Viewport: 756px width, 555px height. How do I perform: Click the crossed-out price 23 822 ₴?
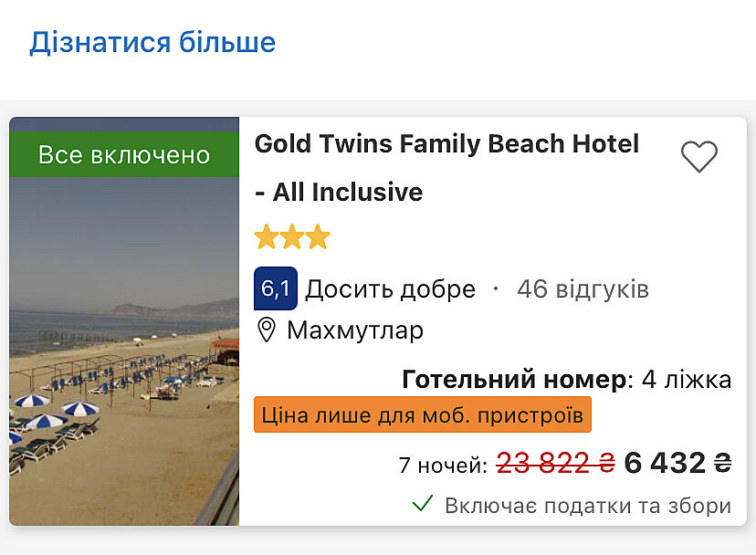(555, 464)
